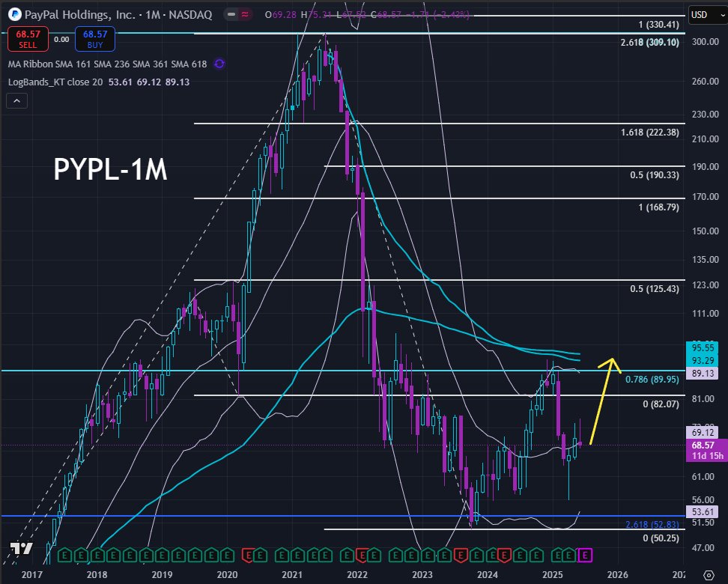The height and width of the screenshot is (584, 728).
Task: Click the cyan 95.55 price label on scale
Action: [x=704, y=348]
